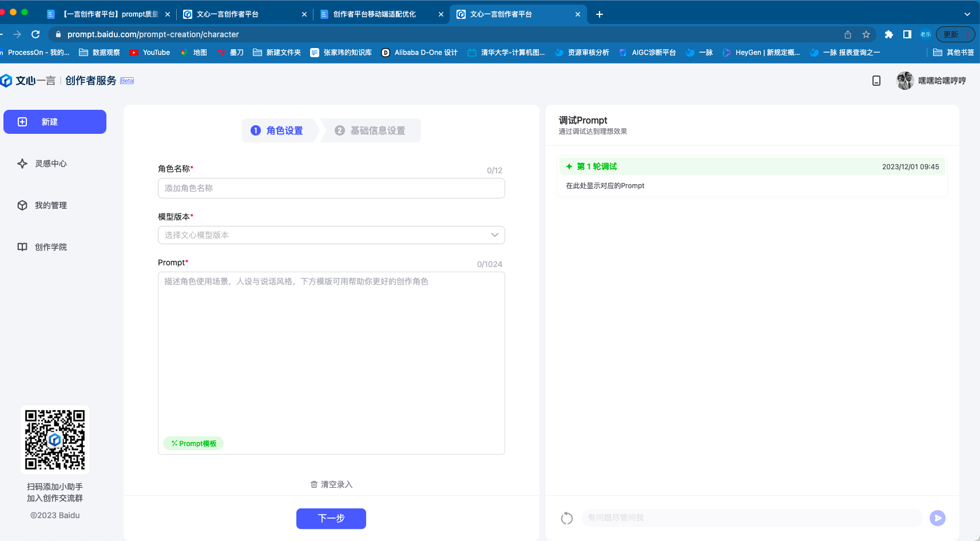Open 我的管理 in the sidebar
The width and height of the screenshot is (980, 541).
(50, 205)
